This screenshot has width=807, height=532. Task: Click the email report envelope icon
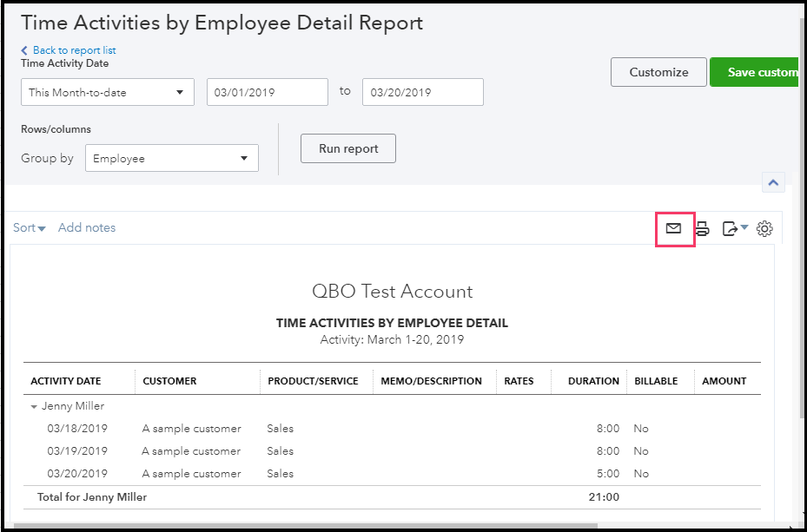click(673, 228)
